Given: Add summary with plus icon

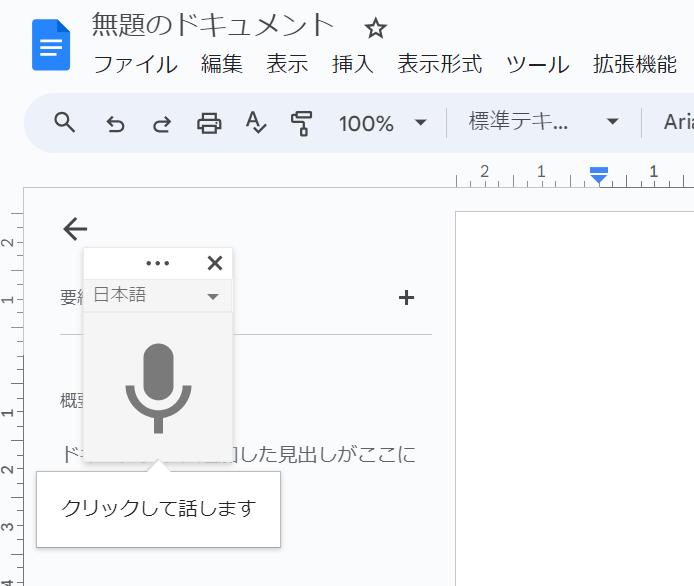Looking at the screenshot, I should [x=406, y=297].
